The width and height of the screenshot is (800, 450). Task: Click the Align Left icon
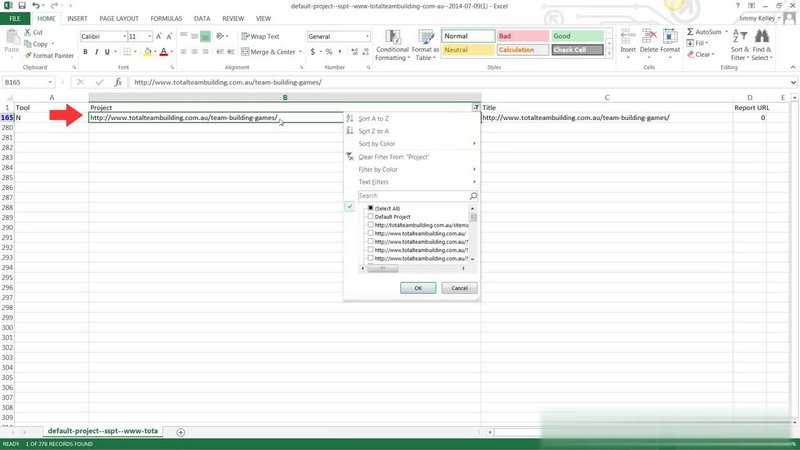click(184, 52)
